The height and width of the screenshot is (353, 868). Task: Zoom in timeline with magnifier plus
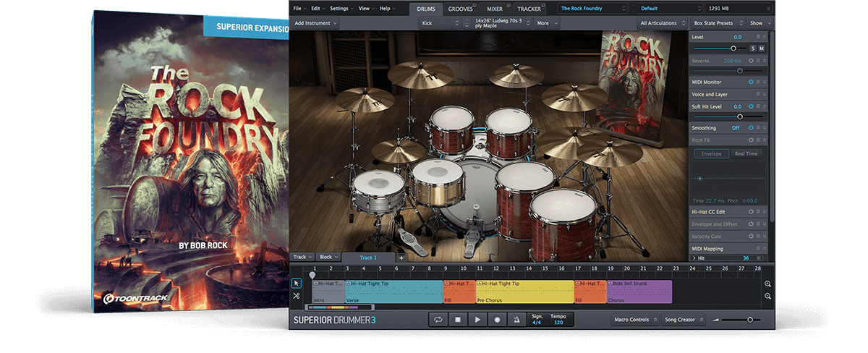coord(767,284)
